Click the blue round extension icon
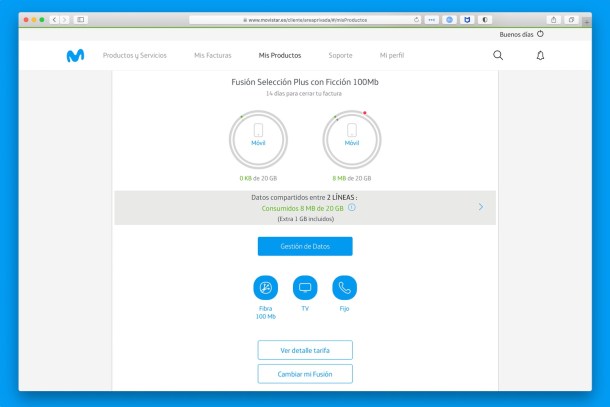The image size is (610, 407). point(449,19)
